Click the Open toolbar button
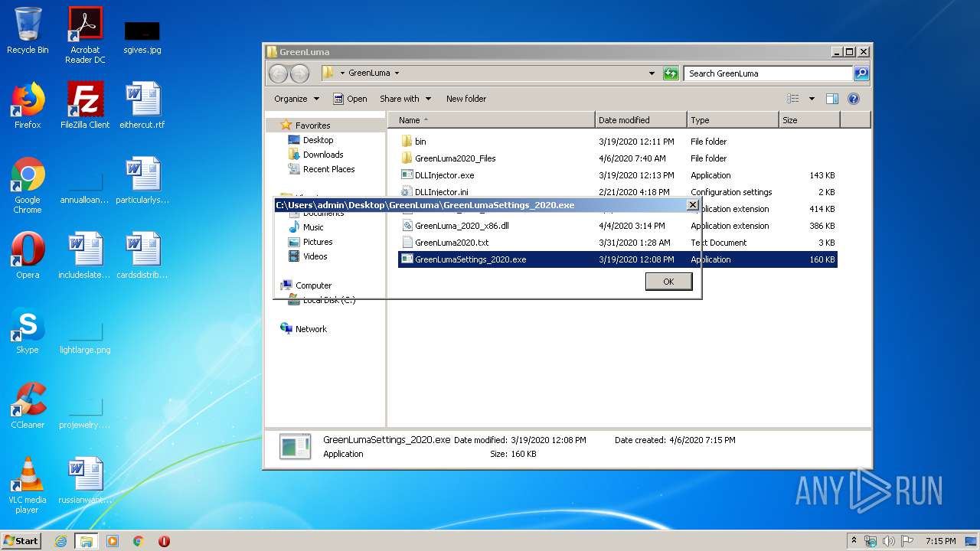This screenshot has height=551, width=980. click(x=350, y=99)
